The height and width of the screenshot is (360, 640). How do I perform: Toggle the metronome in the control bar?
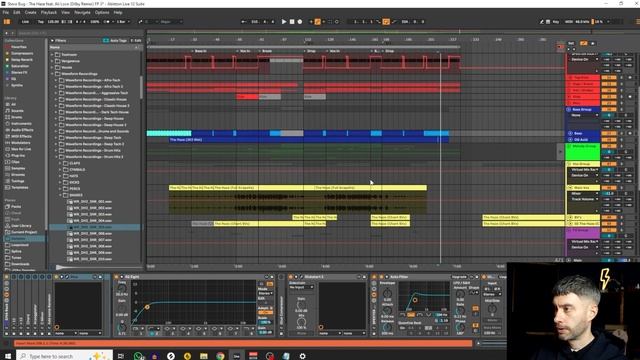[x=107, y=22]
